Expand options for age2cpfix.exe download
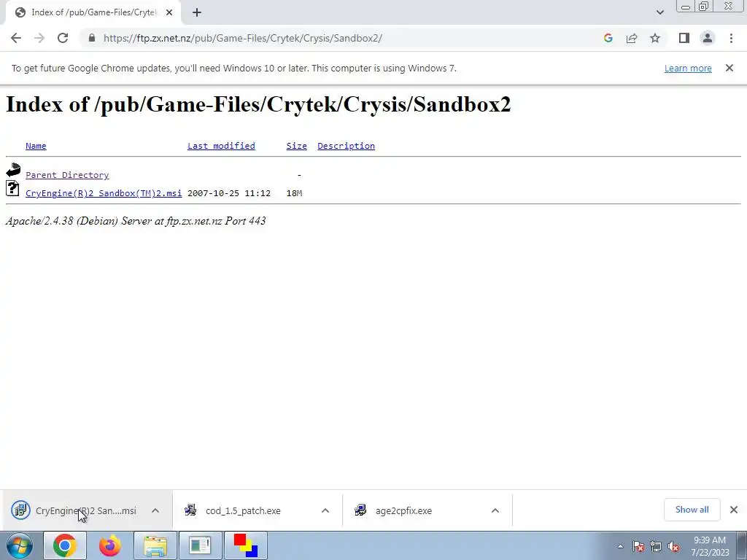Image resolution: width=747 pixels, height=560 pixels. point(495,510)
